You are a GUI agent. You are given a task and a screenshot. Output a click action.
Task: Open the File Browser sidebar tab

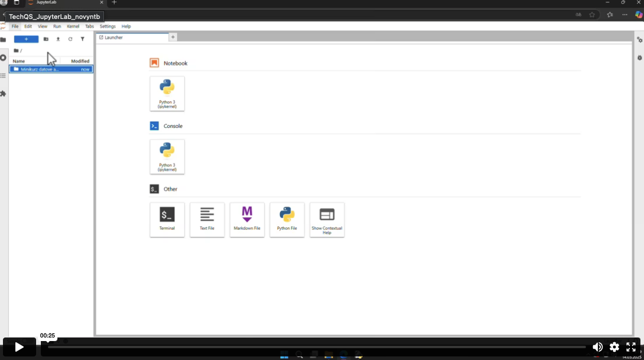(x=4, y=40)
